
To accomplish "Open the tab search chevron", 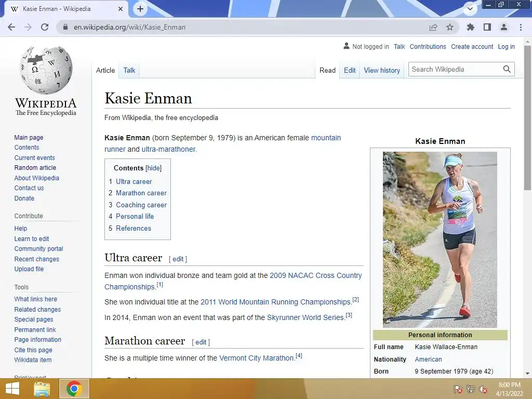I will [470, 9].
